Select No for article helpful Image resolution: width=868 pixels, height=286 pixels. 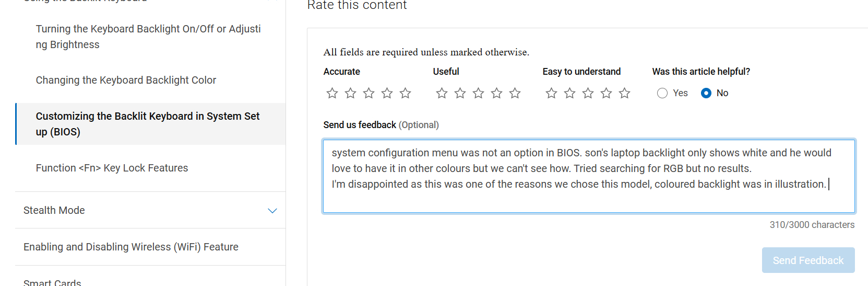click(x=706, y=93)
